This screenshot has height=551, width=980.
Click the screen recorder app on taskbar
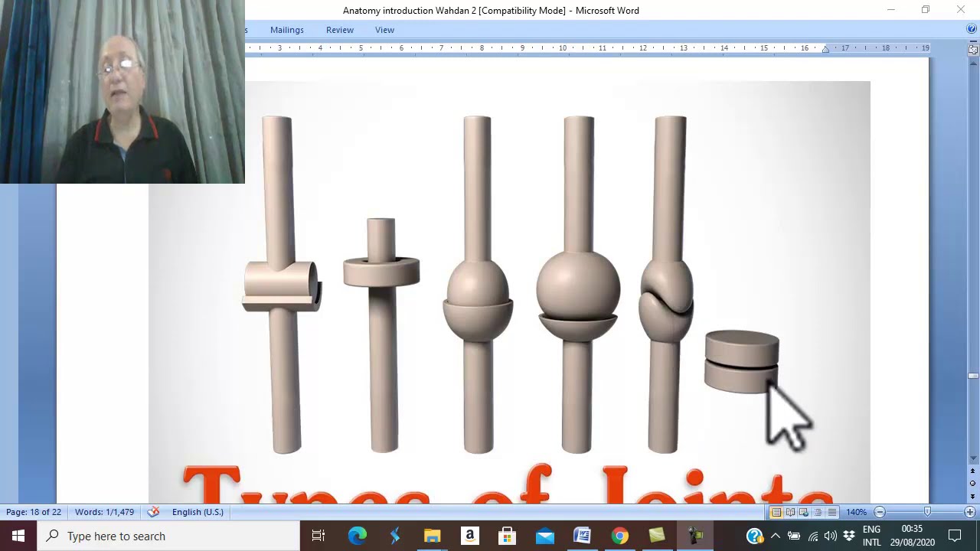694,536
